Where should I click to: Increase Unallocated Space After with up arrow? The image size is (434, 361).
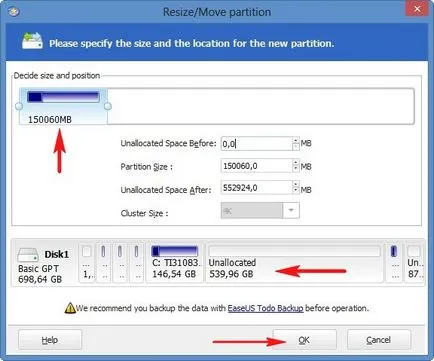[296, 184]
